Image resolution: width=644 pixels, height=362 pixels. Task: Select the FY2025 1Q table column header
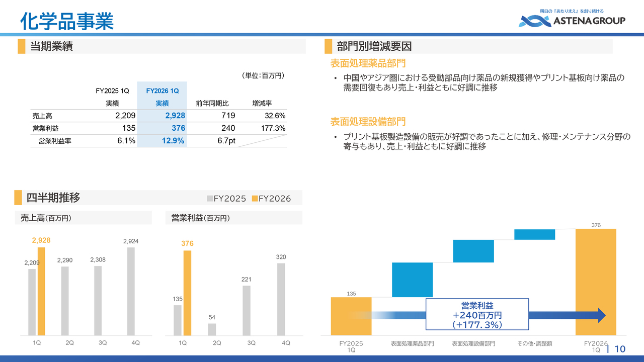click(x=113, y=91)
